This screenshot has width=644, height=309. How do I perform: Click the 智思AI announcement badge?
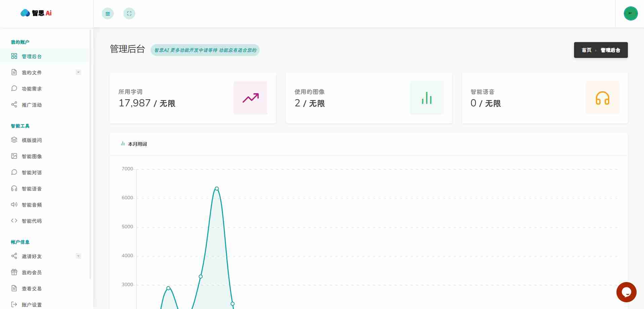click(205, 50)
